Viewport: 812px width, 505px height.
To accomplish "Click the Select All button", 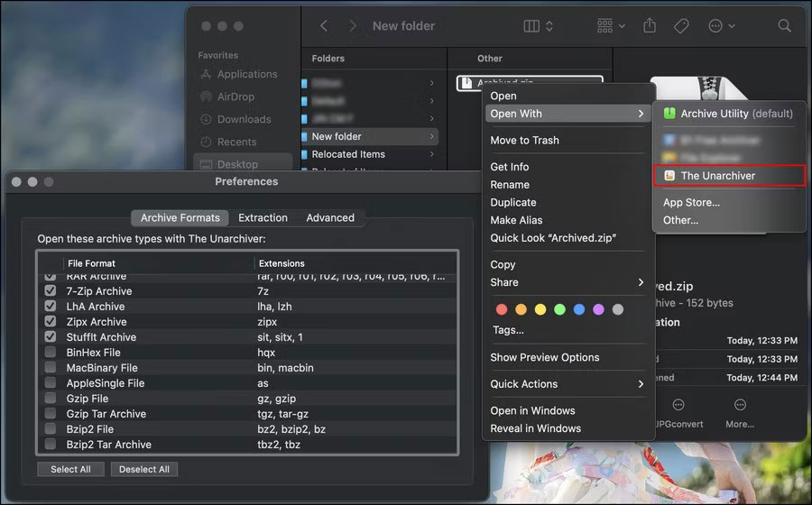I will 70,469.
